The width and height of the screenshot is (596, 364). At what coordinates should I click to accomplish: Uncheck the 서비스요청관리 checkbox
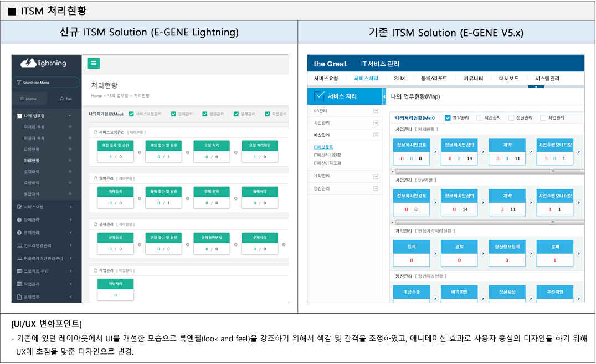tap(131, 114)
